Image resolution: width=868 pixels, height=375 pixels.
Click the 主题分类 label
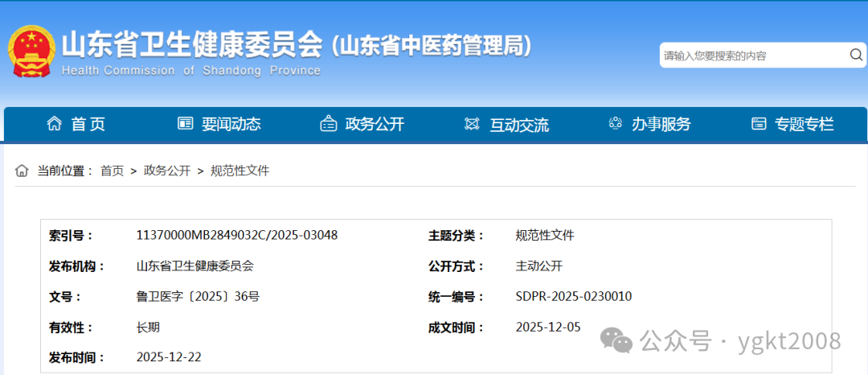click(x=457, y=236)
